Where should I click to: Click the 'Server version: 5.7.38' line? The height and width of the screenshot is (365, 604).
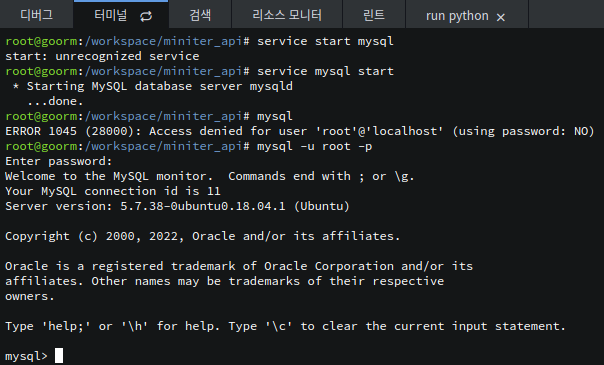pos(177,206)
